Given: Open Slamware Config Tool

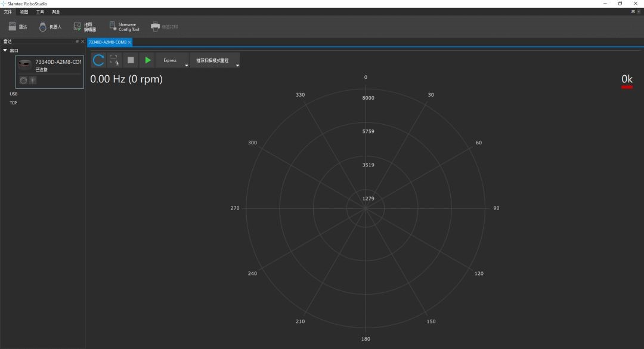Looking at the screenshot, I should 123,27.
